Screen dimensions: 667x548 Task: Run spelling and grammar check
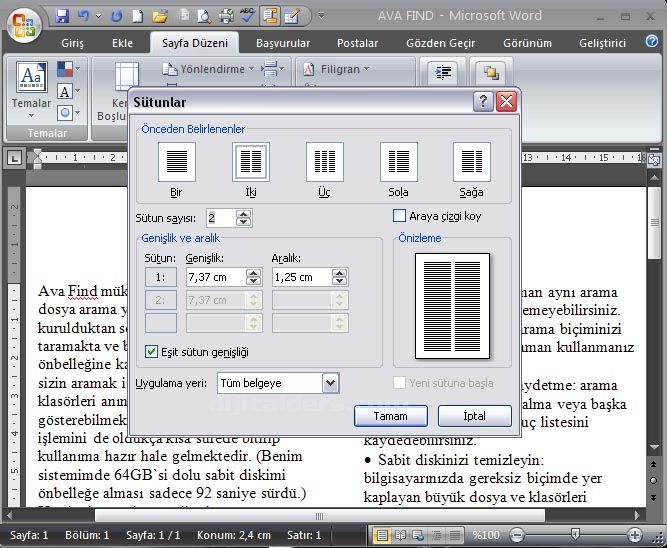coord(247,16)
